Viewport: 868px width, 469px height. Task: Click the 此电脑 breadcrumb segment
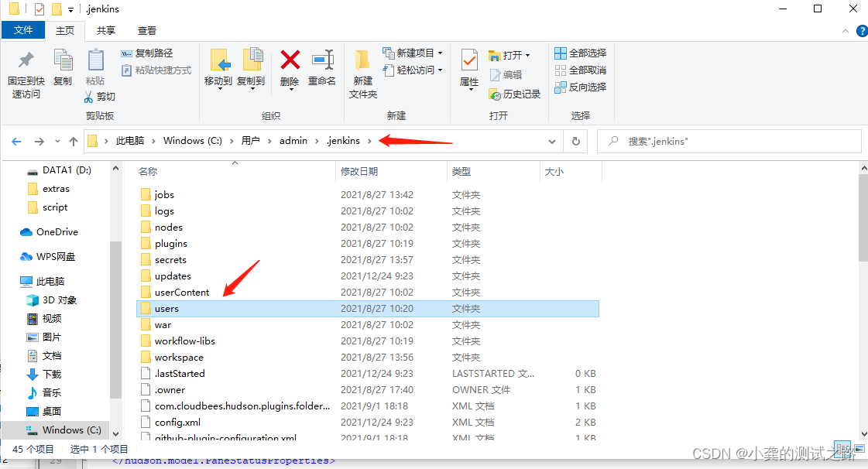point(130,141)
